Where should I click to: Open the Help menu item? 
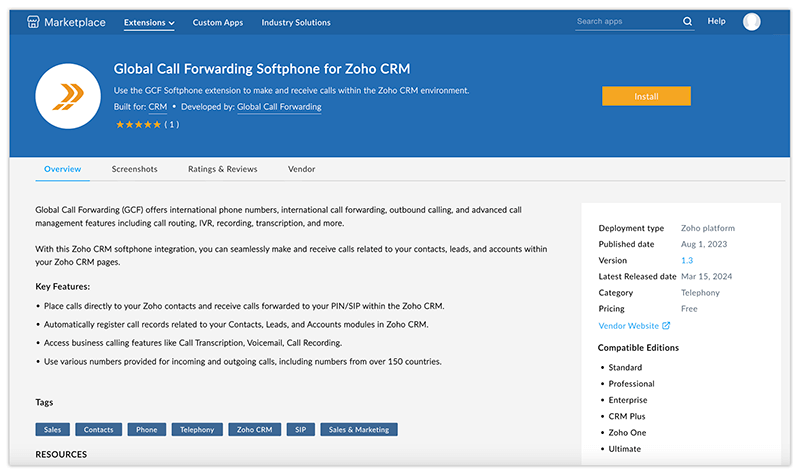(x=716, y=21)
